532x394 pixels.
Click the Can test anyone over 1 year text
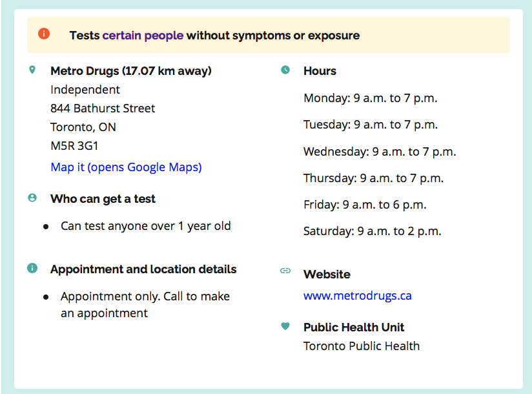(145, 226)
